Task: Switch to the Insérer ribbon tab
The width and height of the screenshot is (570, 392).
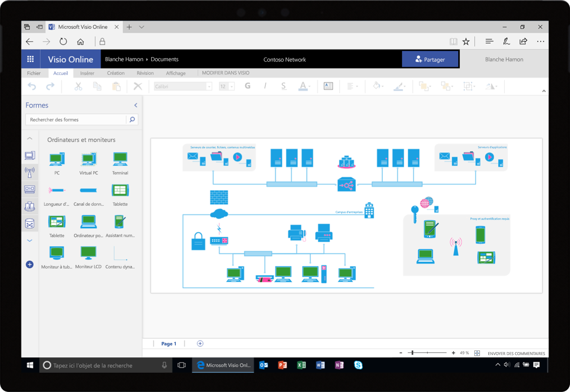Action: 87,73
